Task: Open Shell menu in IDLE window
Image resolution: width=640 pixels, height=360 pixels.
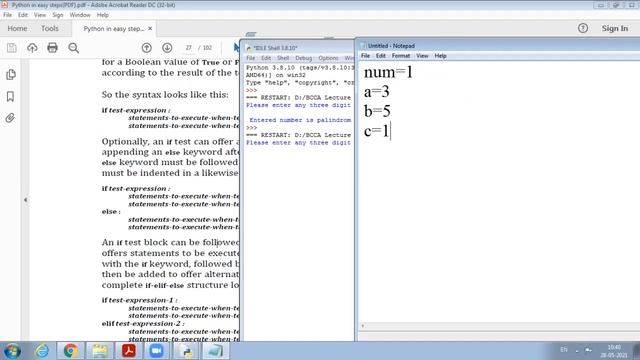Action: (283, 58)
